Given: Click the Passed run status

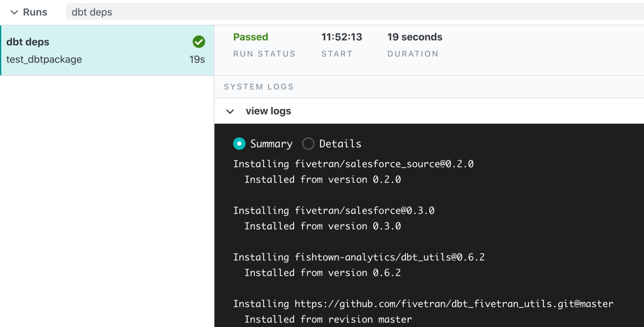Looking at the screenshot, I should pyautogui.click(x=251, y=37).
